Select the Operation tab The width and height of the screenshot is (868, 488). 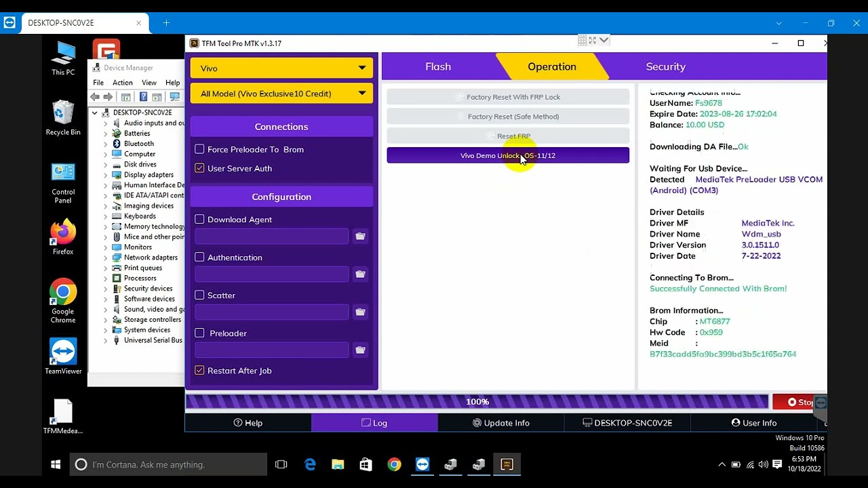552,66
